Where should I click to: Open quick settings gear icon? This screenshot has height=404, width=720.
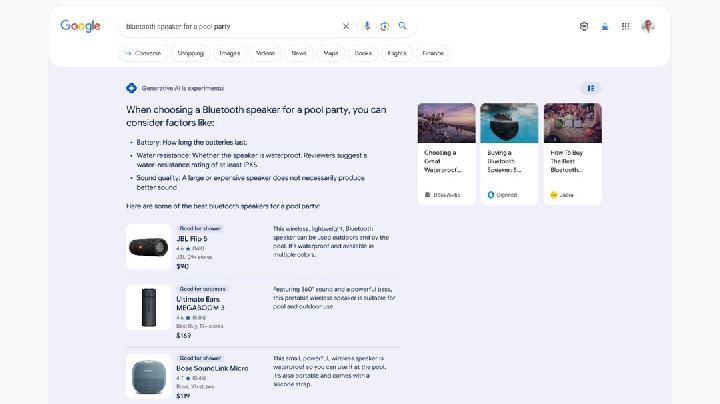coord(584,26)
